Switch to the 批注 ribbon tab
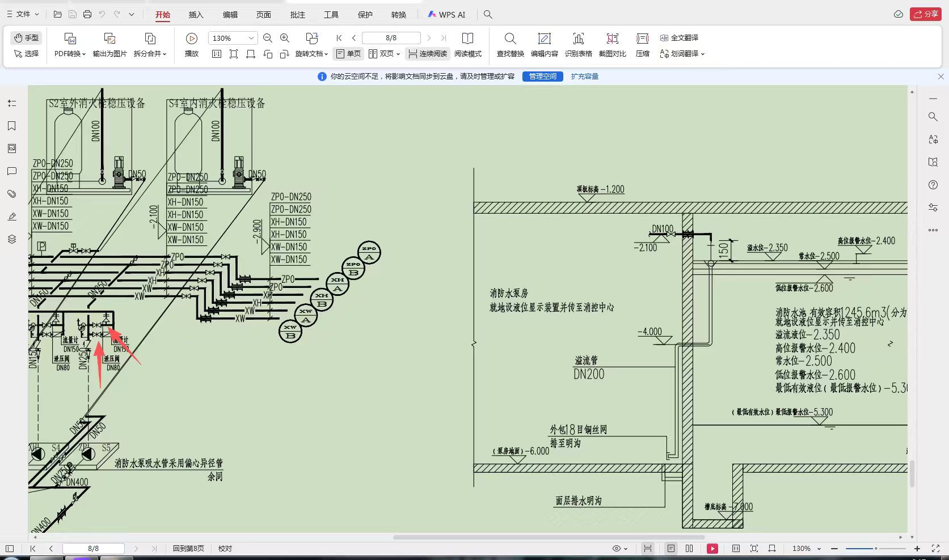949x560 pixels. [297, 15]
